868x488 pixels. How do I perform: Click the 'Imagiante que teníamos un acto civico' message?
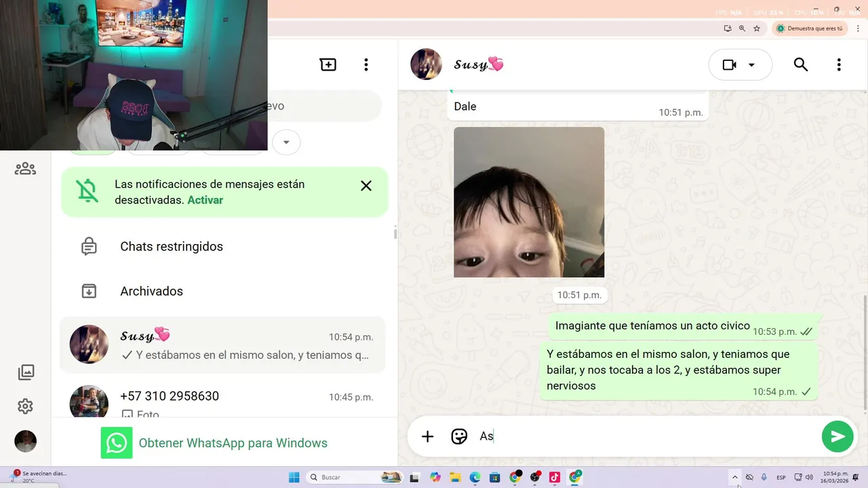(x=684, y=327)
